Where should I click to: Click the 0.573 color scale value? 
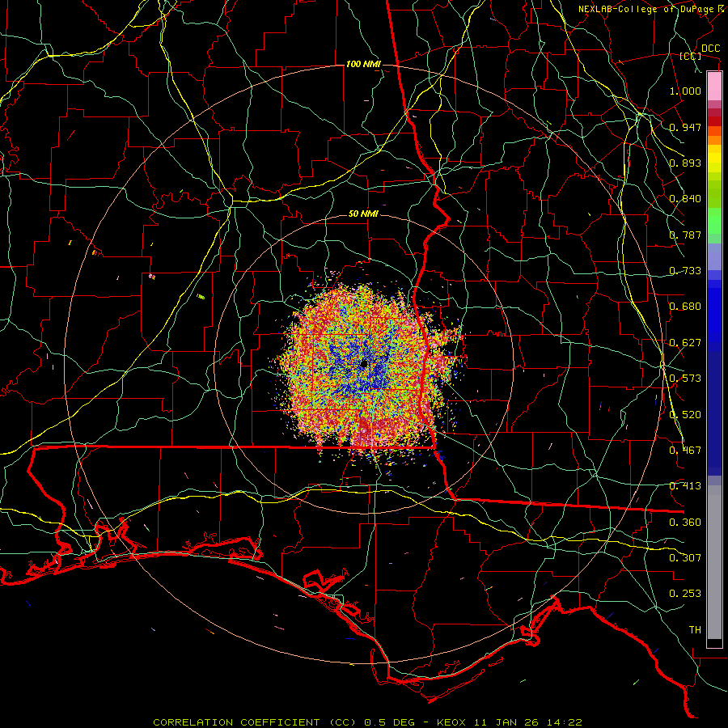pyautogui.click(x=685, y=379)
